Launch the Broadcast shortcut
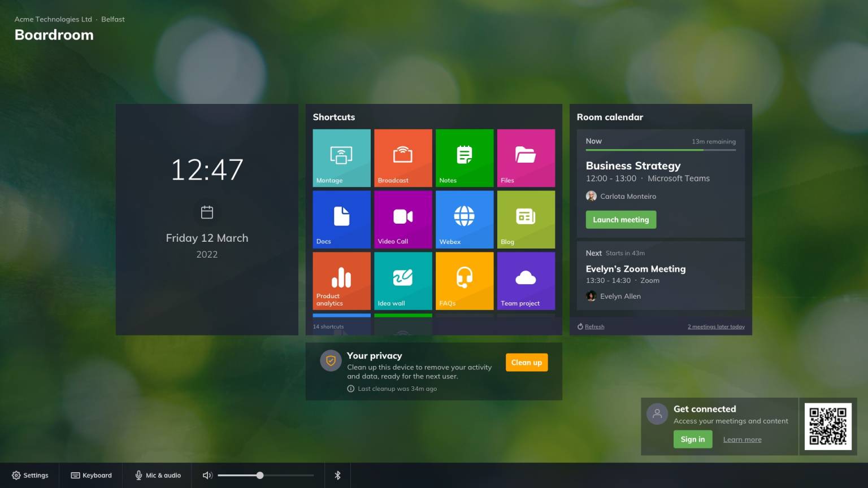The height and width of the screenshot is (488, 868). pyautogui.click(x=403, y=158)
